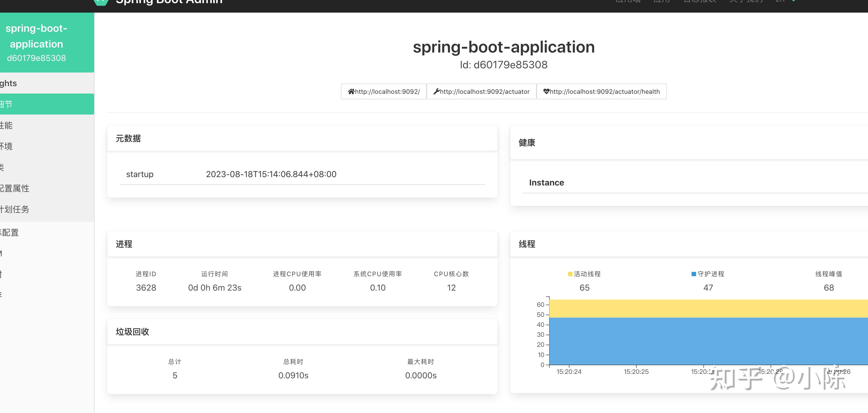
Task: Expand the Instance section in 健康 panel
Action: (x=547, y=182)
